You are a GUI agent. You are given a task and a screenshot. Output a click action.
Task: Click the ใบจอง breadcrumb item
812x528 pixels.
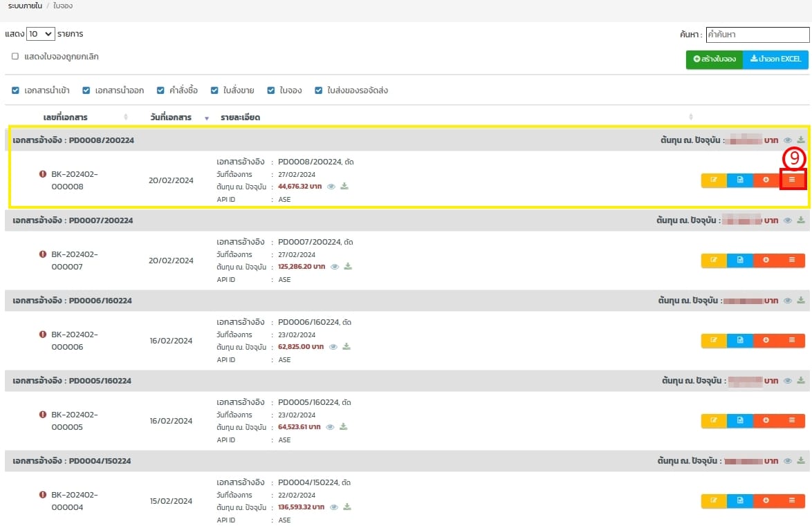point(62,6)
